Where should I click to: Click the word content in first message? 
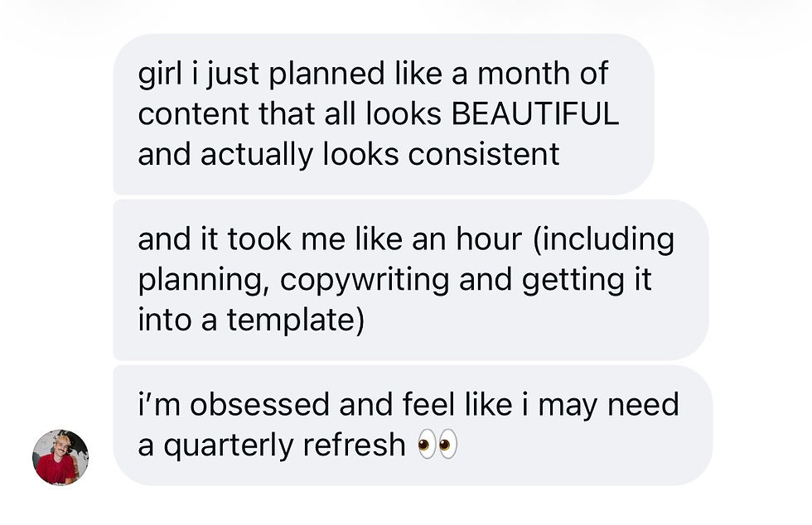(x=193, y=114)
